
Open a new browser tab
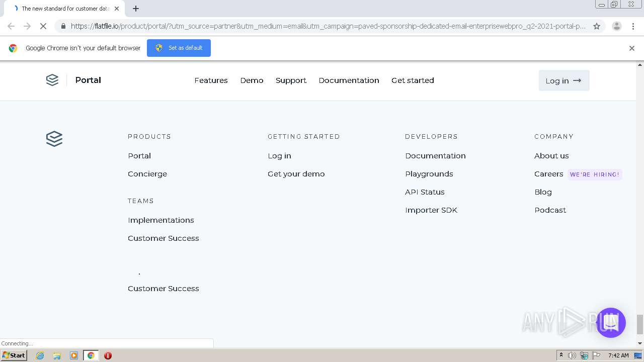[136, 9]
